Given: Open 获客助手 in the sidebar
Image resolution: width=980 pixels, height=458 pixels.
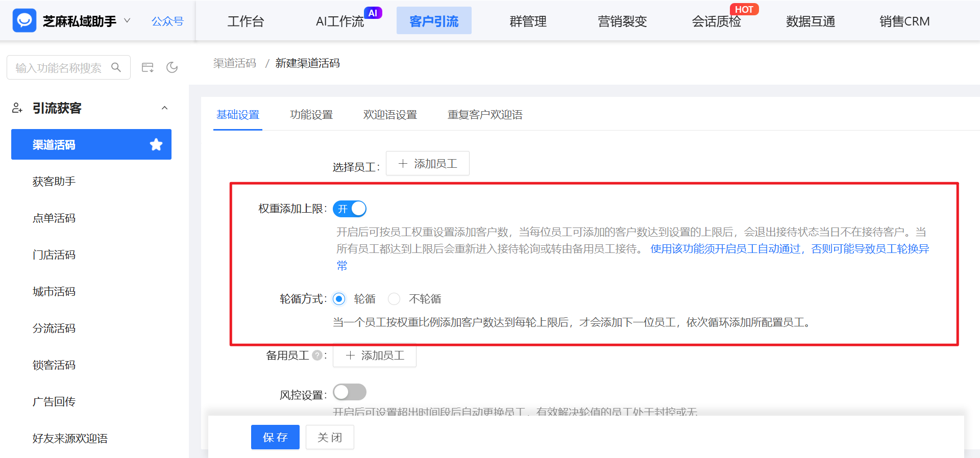Looking at the screenshot, I should point(54,182).
